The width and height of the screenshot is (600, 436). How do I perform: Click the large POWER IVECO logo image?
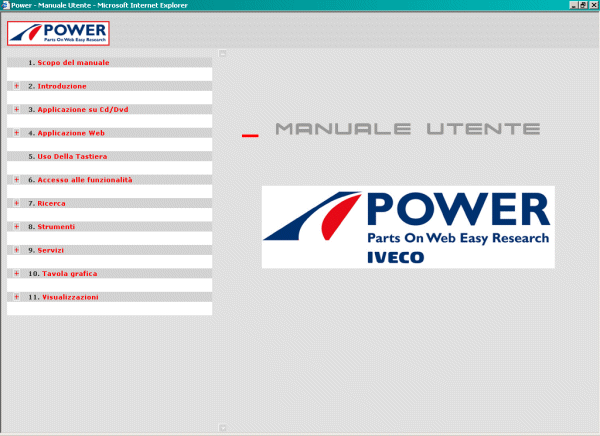407,227
